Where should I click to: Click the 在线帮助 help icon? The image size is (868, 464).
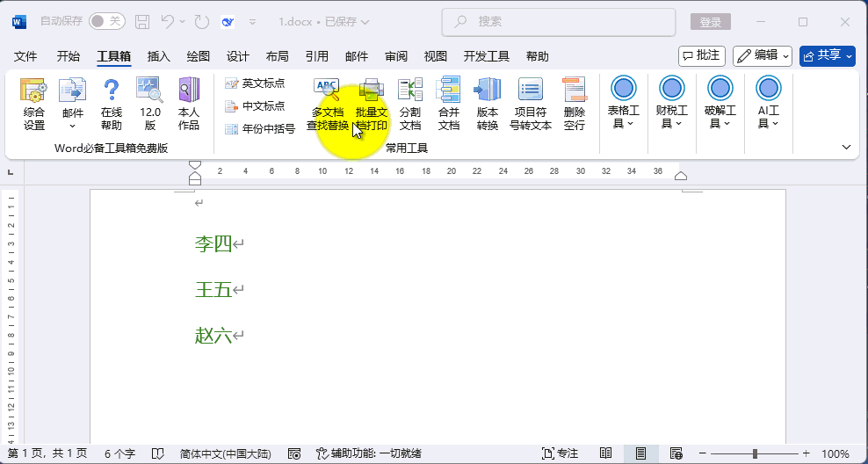(111, 104)
